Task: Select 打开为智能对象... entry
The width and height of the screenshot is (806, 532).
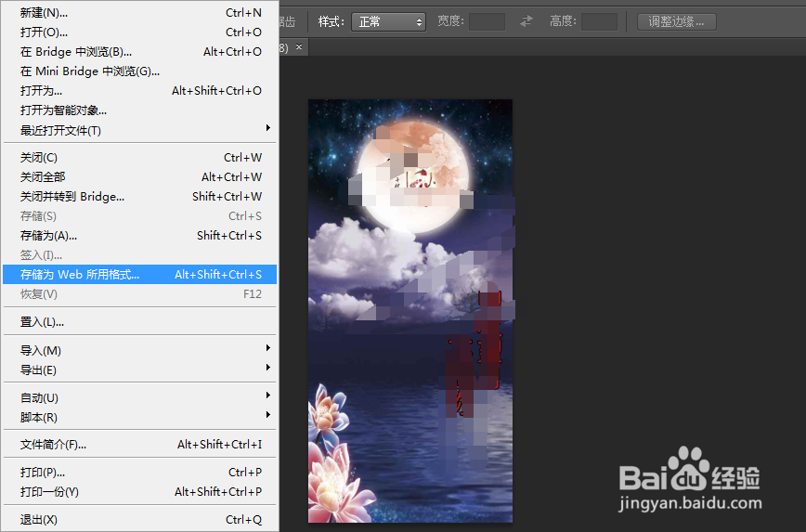Action: pos(140,110)
